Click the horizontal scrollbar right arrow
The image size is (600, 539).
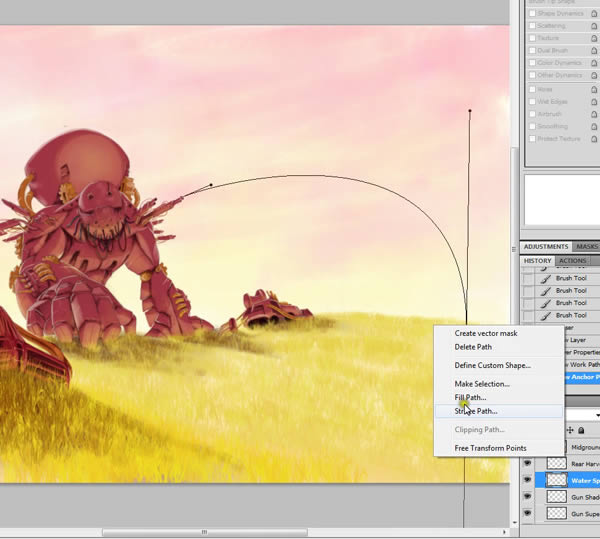tap(504, 532)
